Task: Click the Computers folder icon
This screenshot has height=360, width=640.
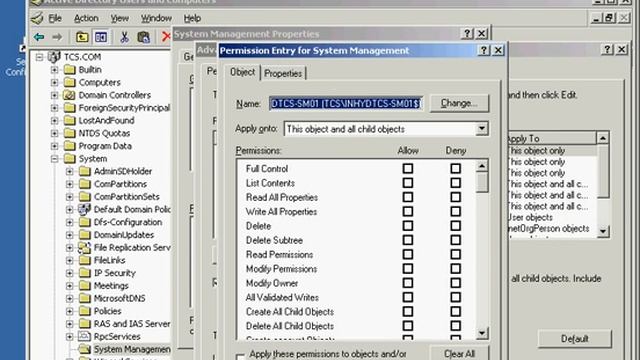Action: (x=69, y=82)
